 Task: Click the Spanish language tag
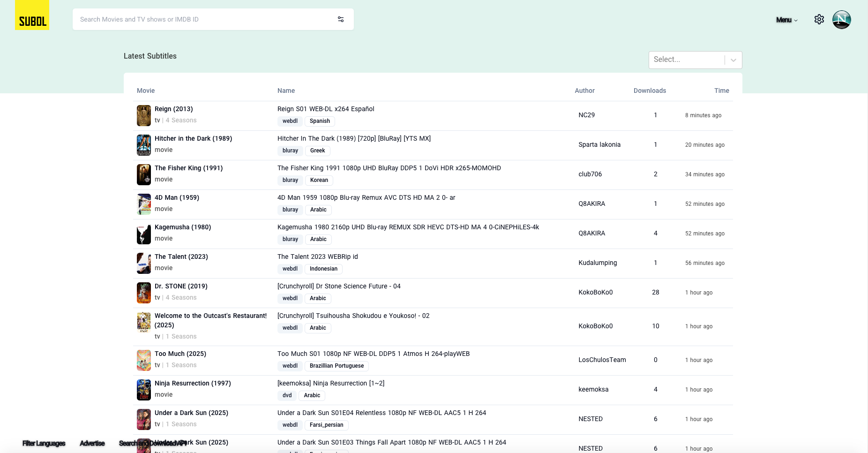[320, 121]
